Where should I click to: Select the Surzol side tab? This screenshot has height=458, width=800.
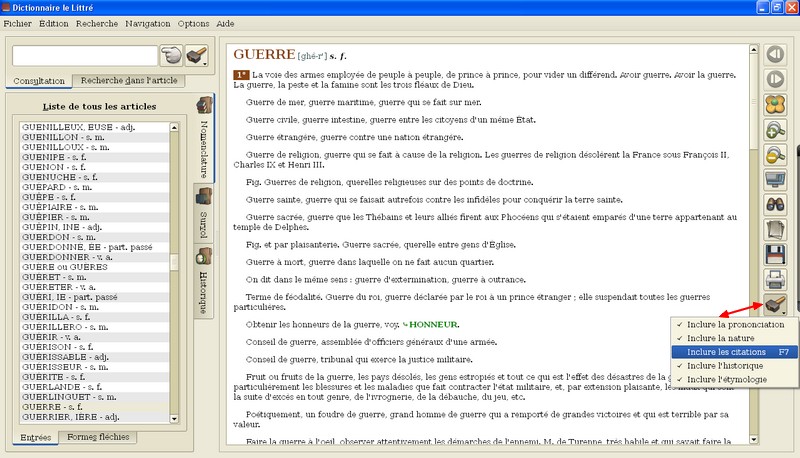[x=204, y=213]
